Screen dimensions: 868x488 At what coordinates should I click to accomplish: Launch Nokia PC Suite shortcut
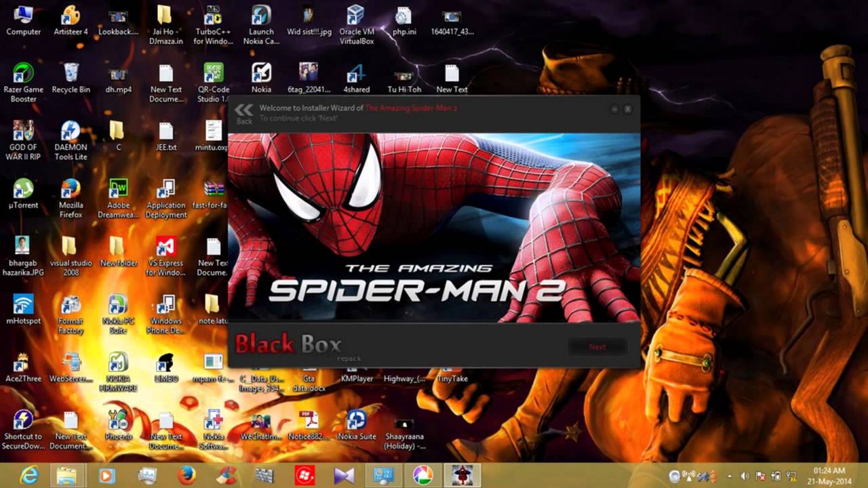(119, 314)
